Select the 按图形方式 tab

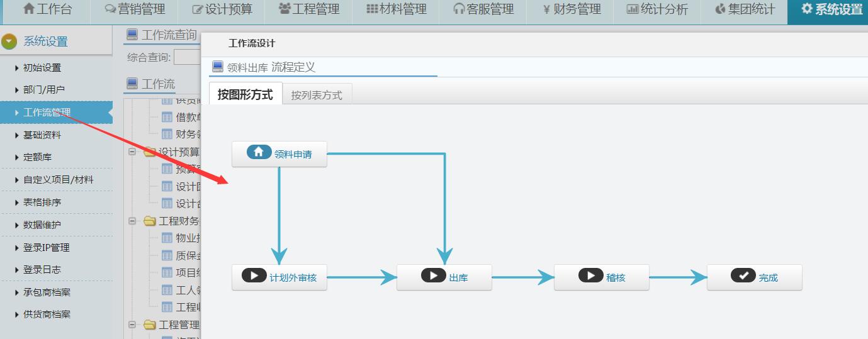[x=245, y=95]
